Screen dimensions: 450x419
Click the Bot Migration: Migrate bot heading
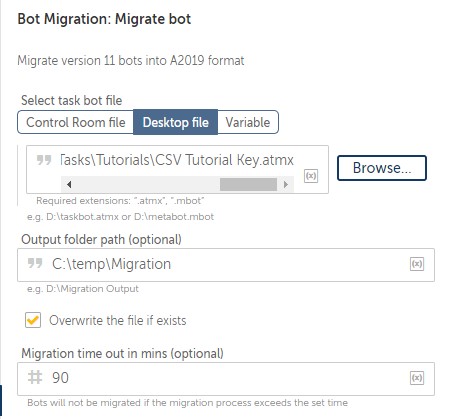click(x=104, y=19)
